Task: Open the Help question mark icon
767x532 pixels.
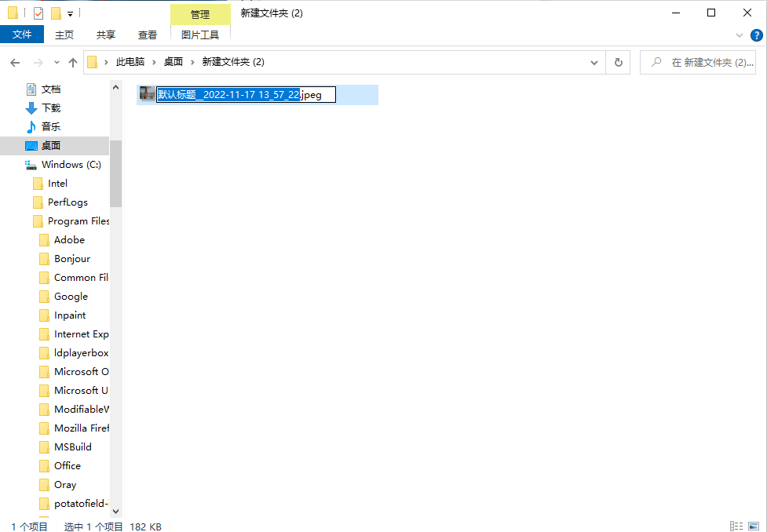Action: 756,35
